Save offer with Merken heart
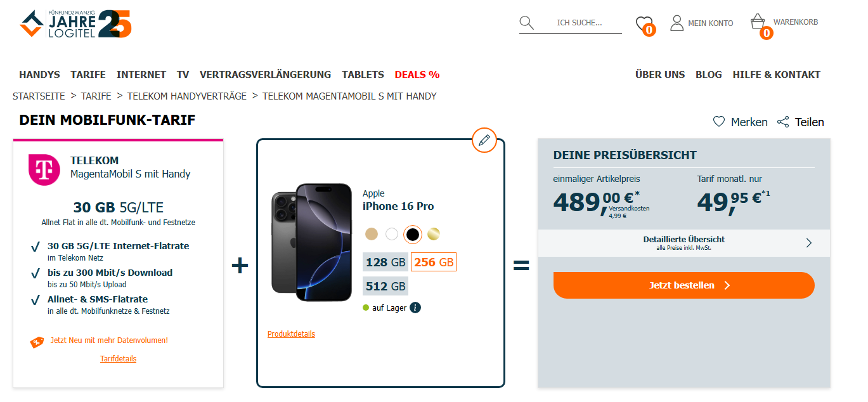 pos(719,122)
